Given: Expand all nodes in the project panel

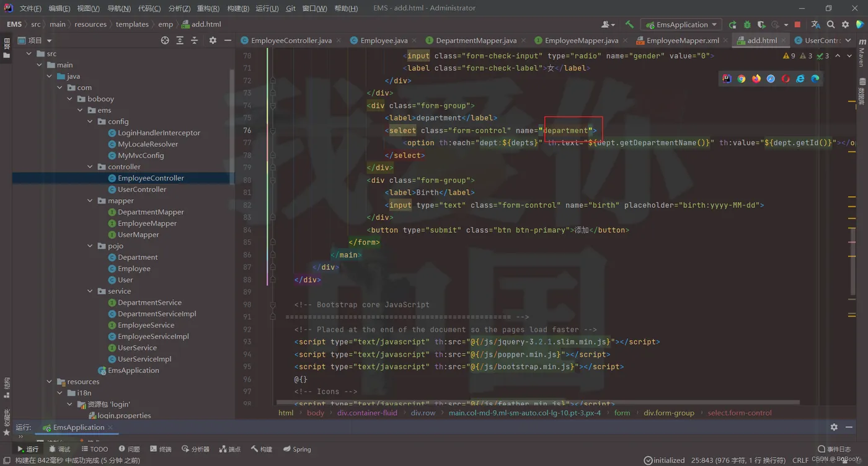Looking at the screenshot, I should pyautogui.click(x=180, y=40).
